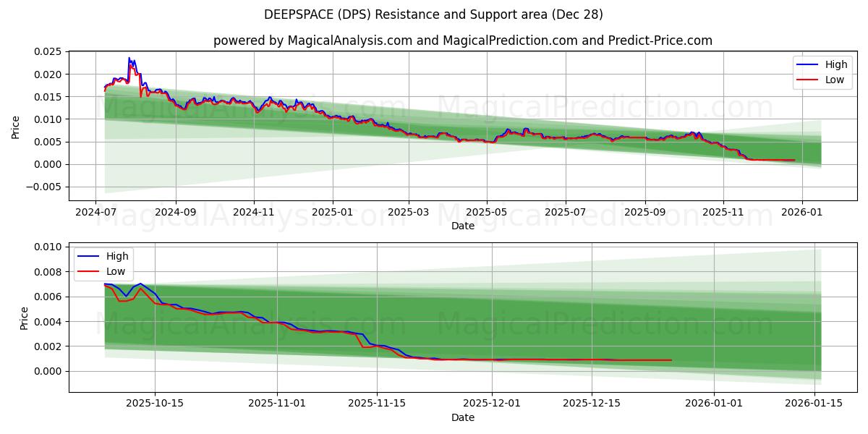Click the '0.025' price tick in top chart
The image size is (868, 434).
tap(49, 51)
